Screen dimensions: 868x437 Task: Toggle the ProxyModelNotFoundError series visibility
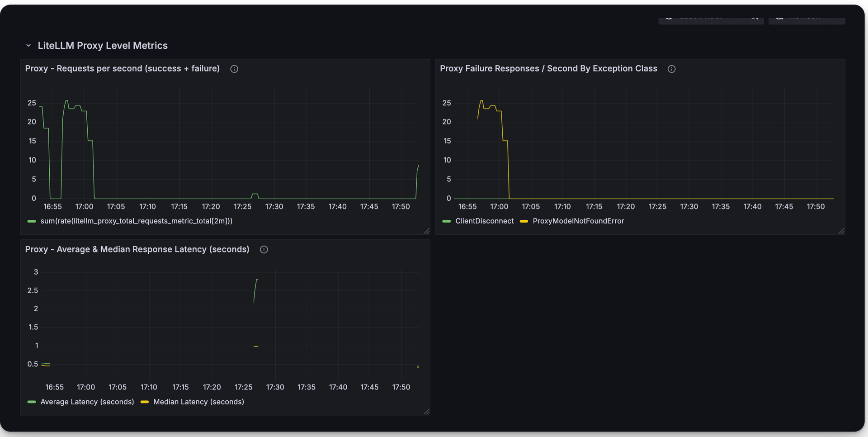pyautogui.click(x=579, y=221)
